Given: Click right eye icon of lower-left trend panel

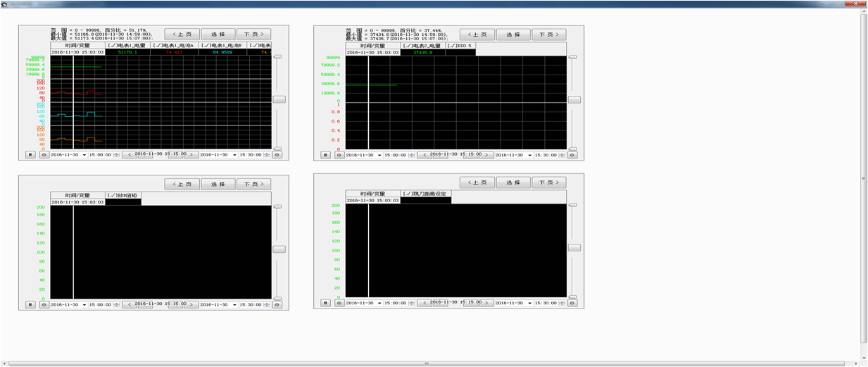Looking at the screenshot, I should click(x=277, y=304).
